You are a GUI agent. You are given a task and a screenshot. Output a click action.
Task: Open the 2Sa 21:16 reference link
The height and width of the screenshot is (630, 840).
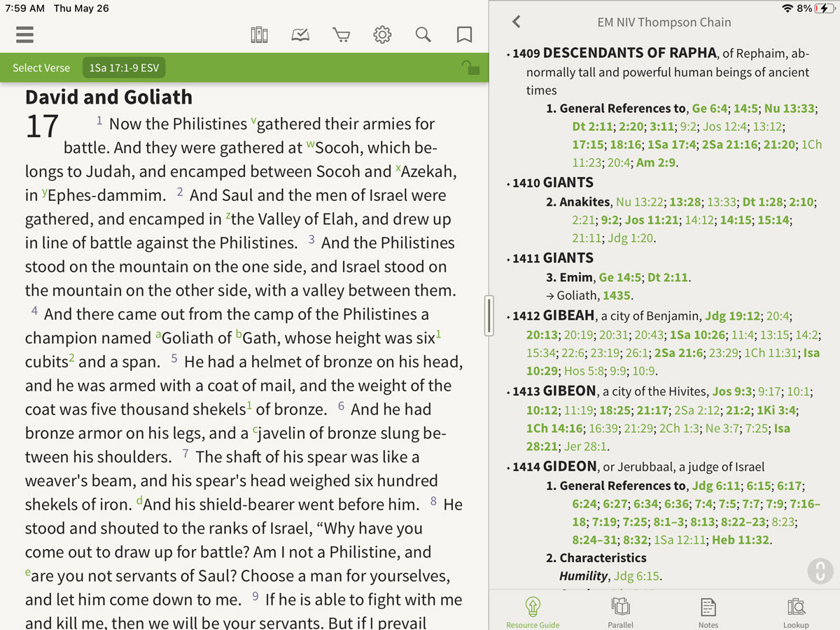tap(727, 145)
